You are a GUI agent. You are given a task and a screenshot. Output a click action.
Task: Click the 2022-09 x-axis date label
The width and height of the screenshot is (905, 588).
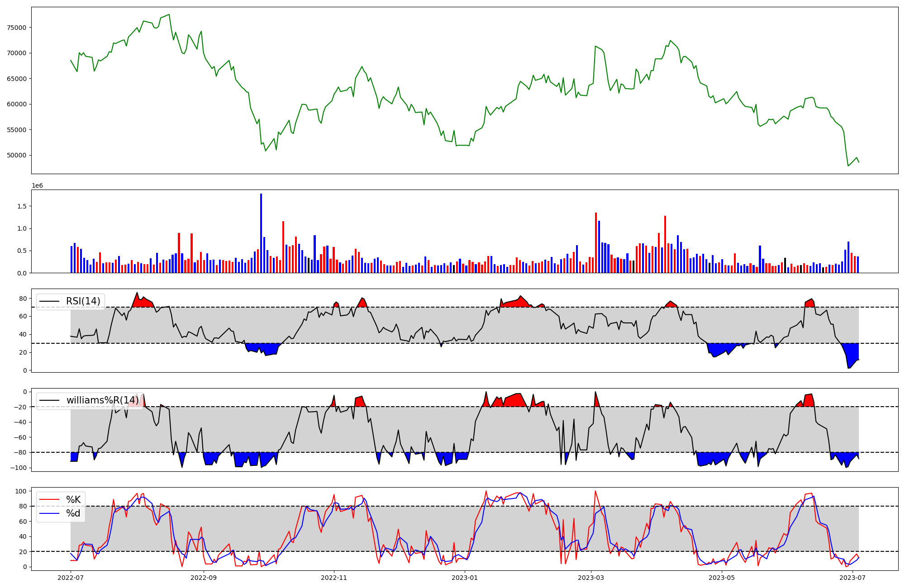pos(204,578)
